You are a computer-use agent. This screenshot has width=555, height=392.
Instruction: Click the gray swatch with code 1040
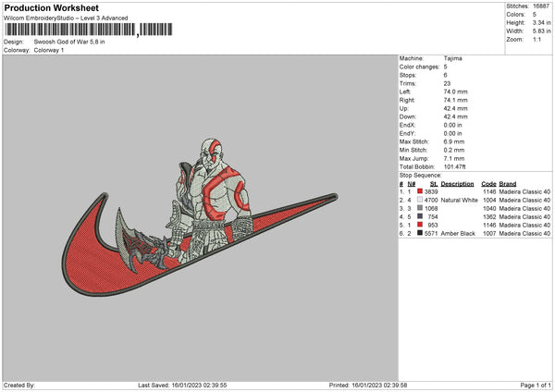coord(420,208)
